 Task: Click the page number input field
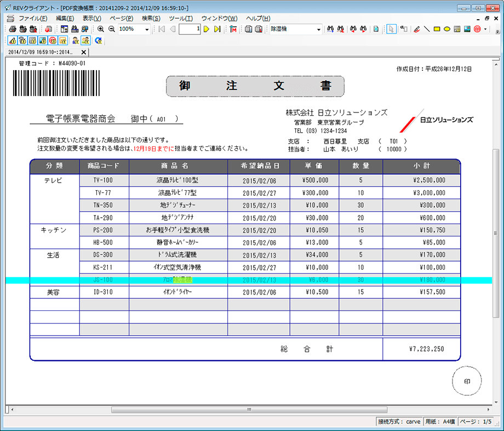click(x=190, y=29)
